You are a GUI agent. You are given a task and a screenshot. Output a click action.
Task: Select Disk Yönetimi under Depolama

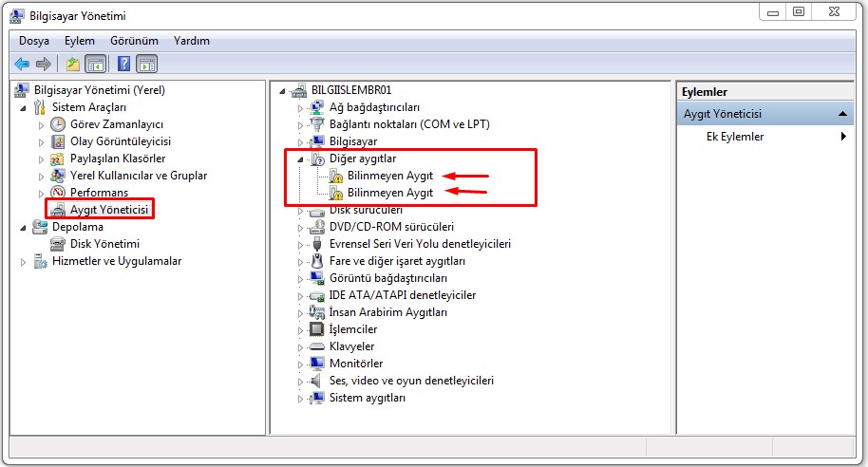coord(104,244)
